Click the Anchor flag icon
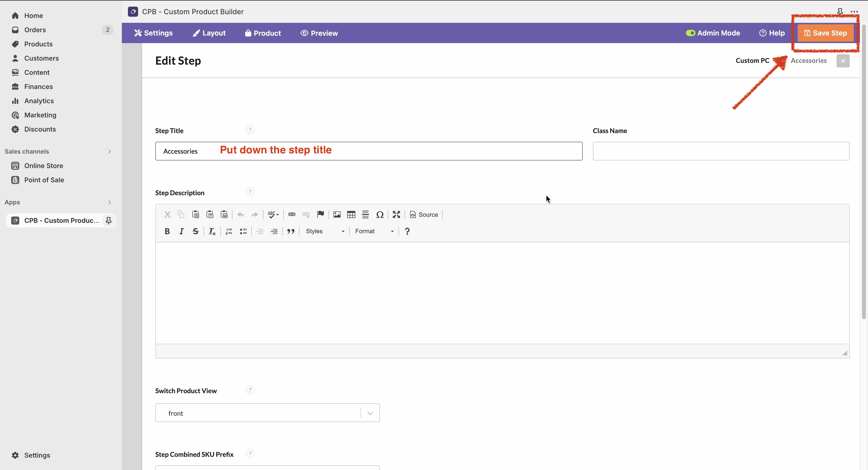Viewport: 868px width, 470px height. (x=321, y=214)
